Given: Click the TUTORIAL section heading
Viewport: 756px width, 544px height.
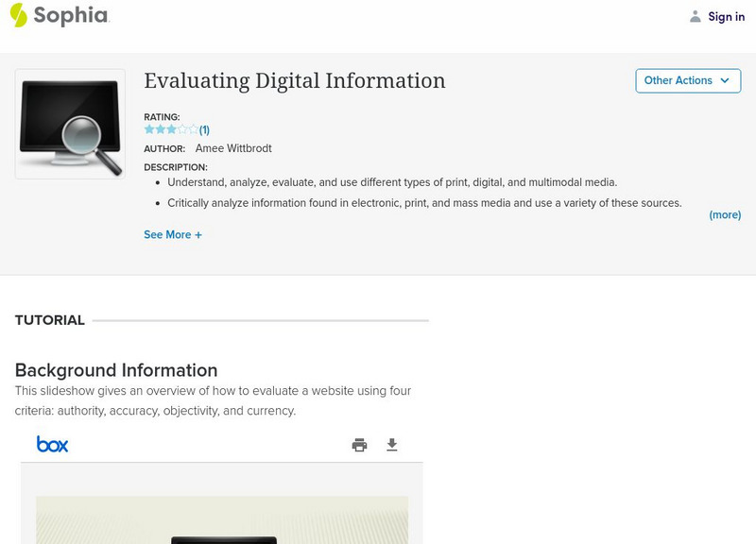Looking at the screenshot, I should click(x=50, y=320).
